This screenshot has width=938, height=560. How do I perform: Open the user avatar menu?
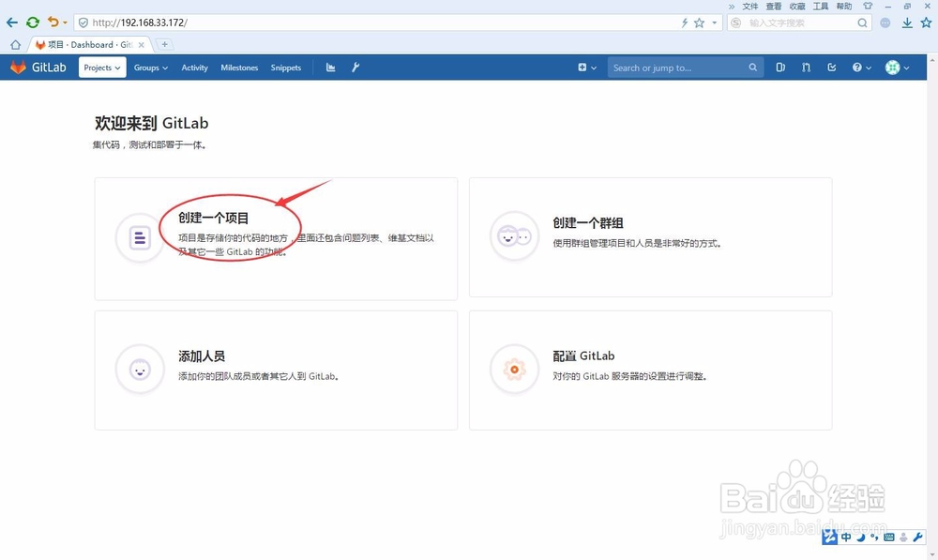tap(898, 68)
